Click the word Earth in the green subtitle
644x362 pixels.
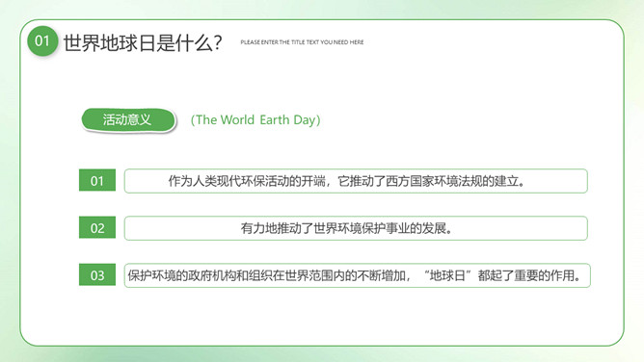(x=275, y=119)
